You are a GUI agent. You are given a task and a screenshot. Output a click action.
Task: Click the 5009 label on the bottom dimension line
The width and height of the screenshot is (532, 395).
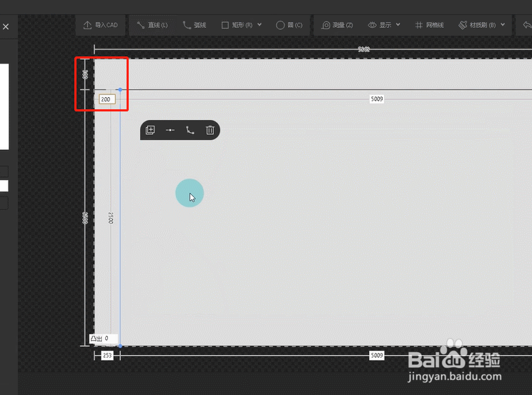point(377,355)
